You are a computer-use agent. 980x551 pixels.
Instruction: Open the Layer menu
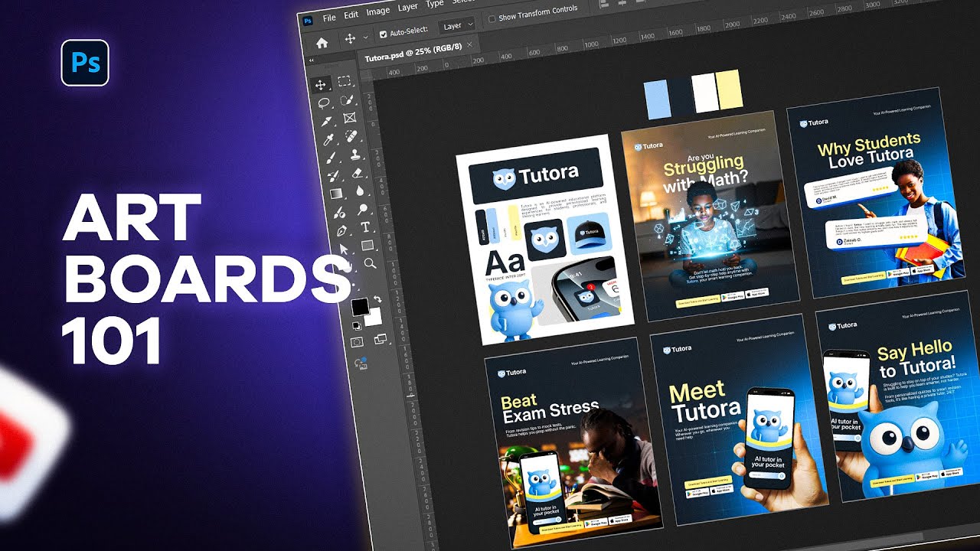[408, 8]
